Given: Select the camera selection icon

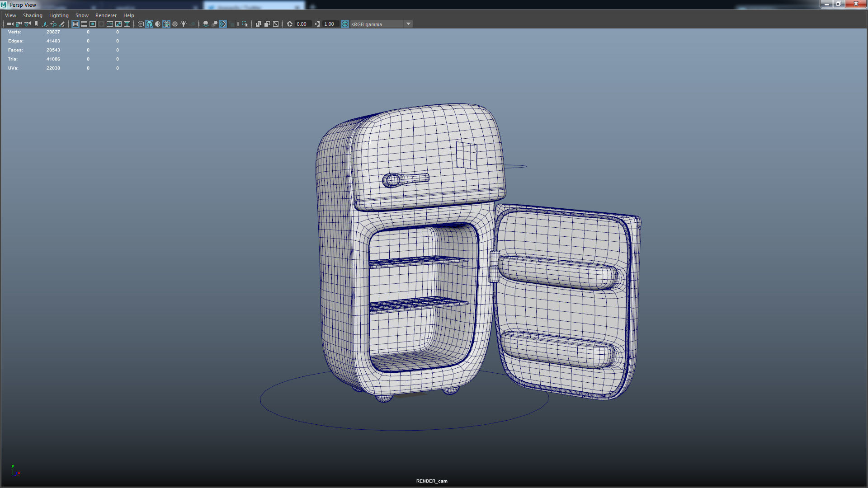Looking at the screenshot, I should click(x=10, y=24).
